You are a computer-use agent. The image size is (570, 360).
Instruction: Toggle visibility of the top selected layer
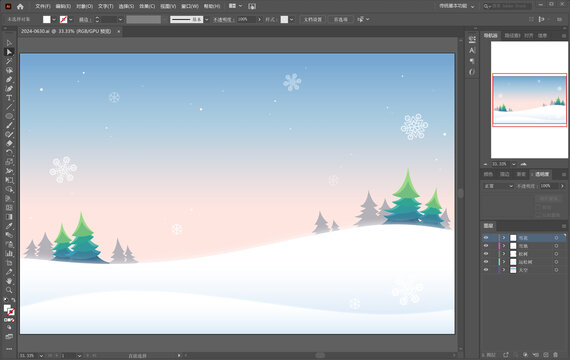coord(486,237)
